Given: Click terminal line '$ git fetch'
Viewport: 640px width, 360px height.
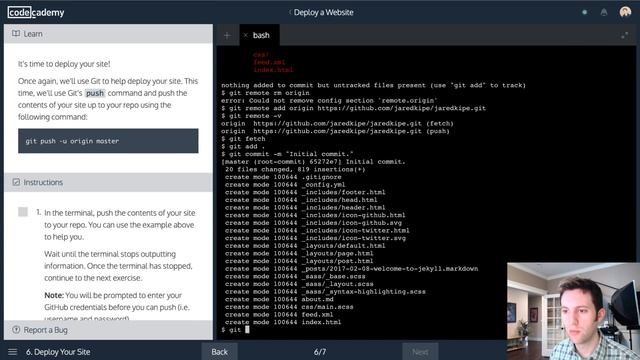Looking at the screenshot, I should (243, 139).
